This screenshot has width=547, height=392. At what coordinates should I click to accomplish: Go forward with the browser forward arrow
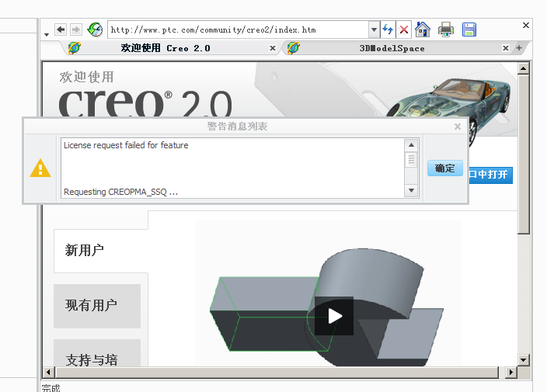76,29
